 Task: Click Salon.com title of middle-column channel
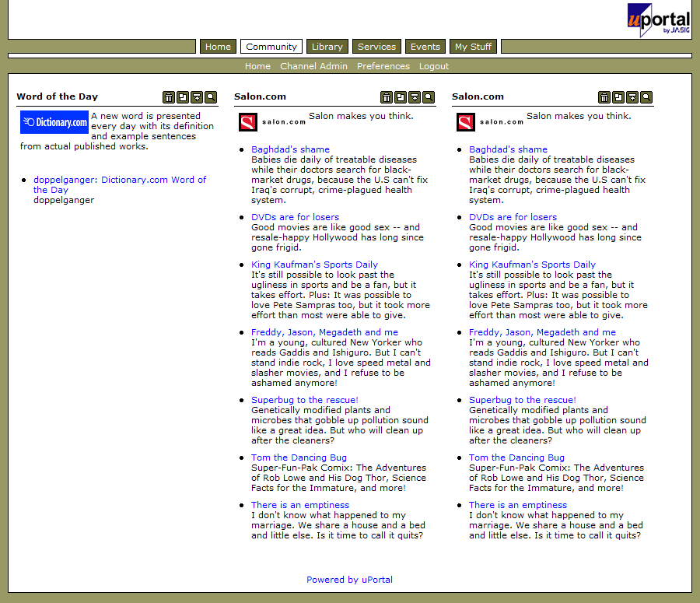coord(260,96)
